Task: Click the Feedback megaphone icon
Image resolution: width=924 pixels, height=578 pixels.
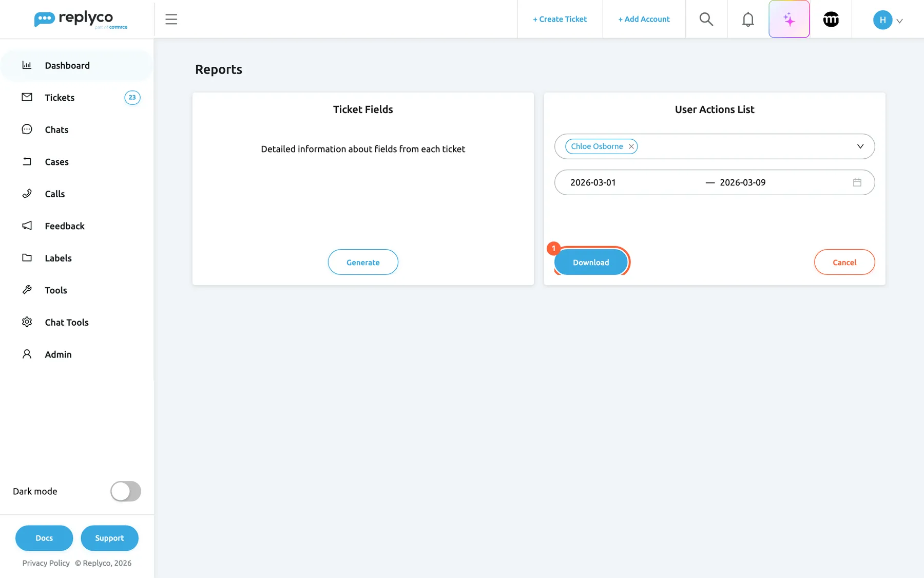Action: click(x=27, y=226)
